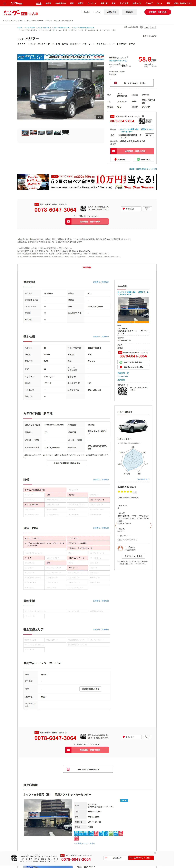Click blue MAP badge in 販売店情報
Image resolution: width=196 pixels, height=868 pixels.
(x=124, y=800)
